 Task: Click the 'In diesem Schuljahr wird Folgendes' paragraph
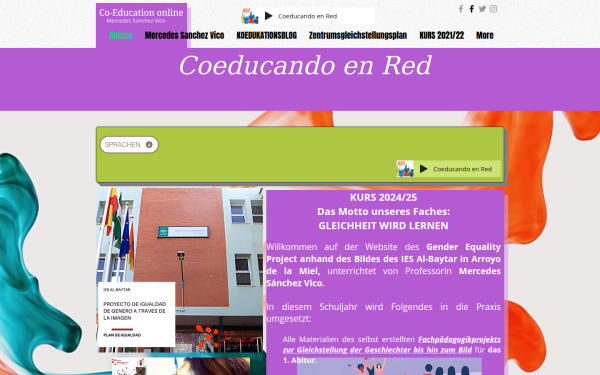pyautogui.click(x=383, y=313)
